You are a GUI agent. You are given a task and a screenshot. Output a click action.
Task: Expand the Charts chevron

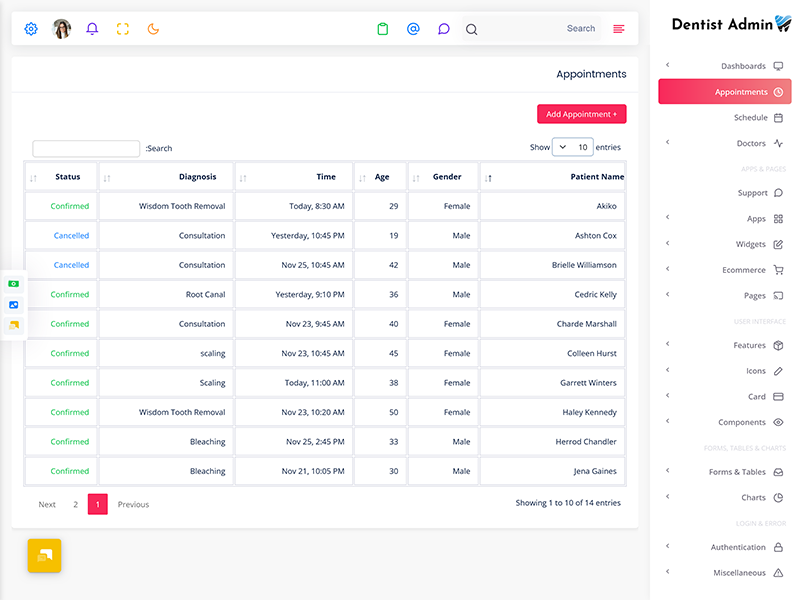(667, 496)
